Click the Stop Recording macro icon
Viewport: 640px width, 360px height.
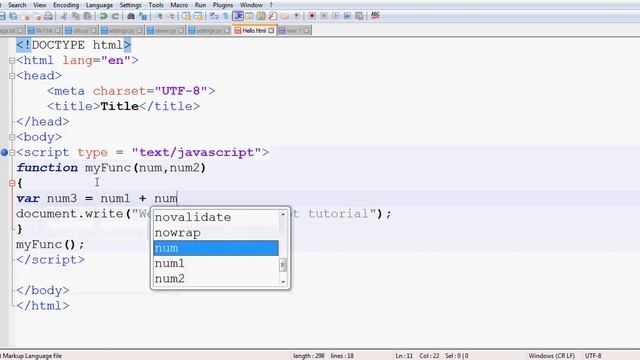coord(324,16)
